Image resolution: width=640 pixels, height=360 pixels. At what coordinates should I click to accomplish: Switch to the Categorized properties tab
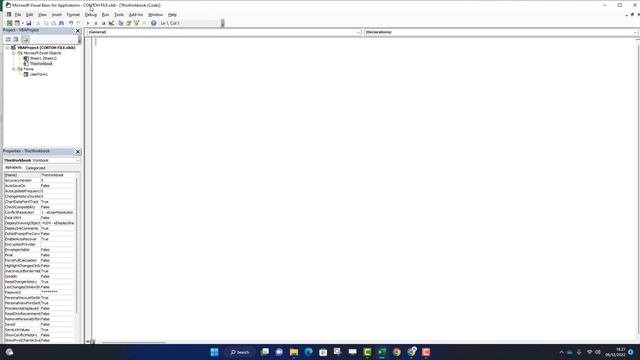click(x=35, y=168)
